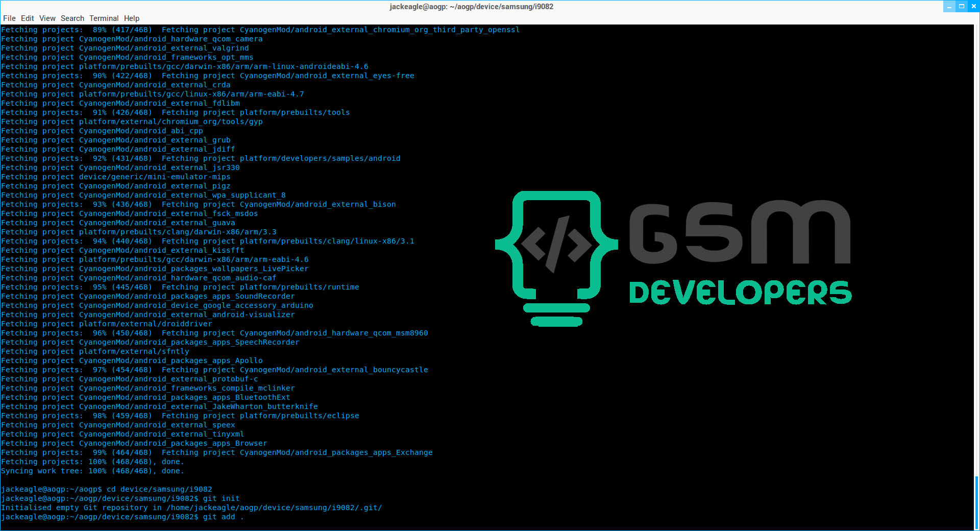Click the android_device_google_accessory_arduino line
This screenshot has height=531, width=980.
click(x=157, y=306)
